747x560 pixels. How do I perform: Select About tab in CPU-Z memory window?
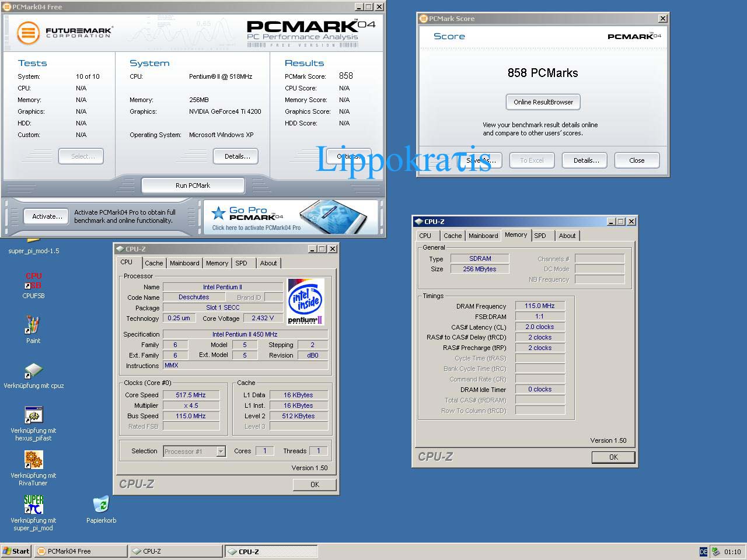567,236
